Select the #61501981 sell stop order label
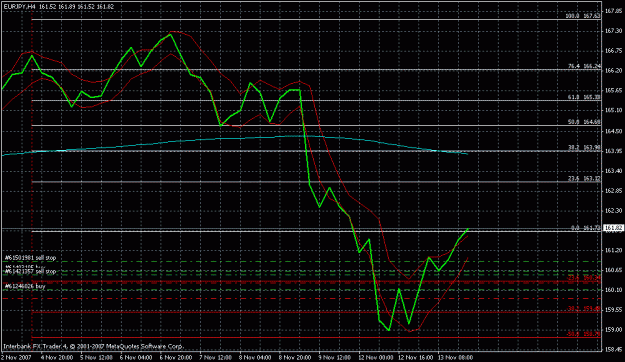 (30, 258)
